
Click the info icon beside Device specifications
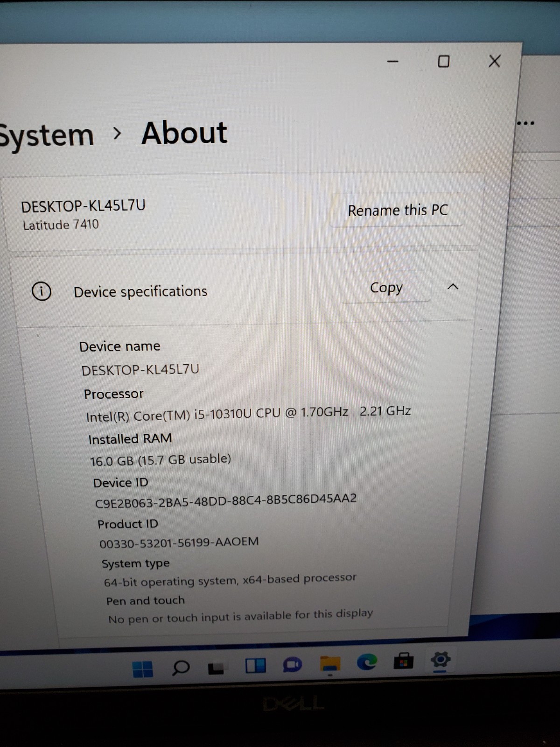[x=42, y=291]
